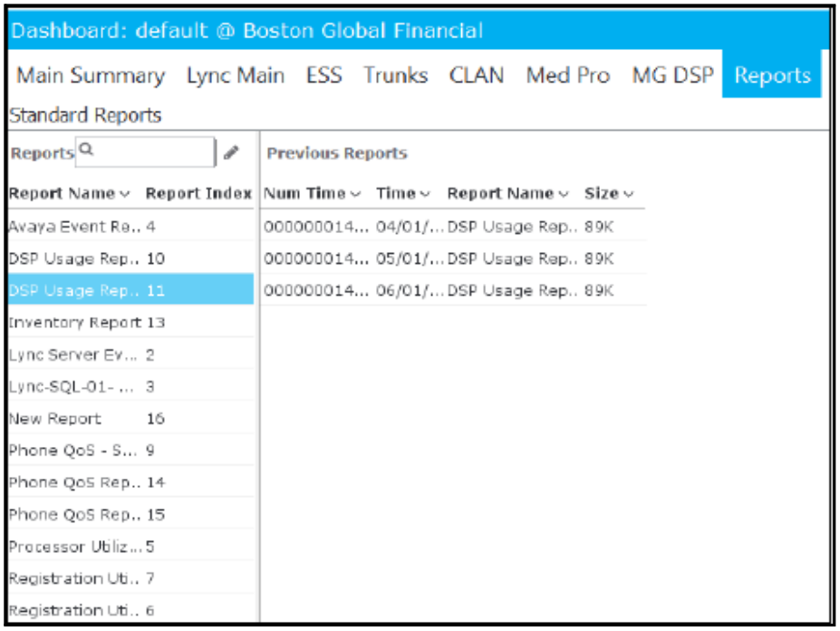Select the Lync-SQL-01- ... report row
The width and height of the screenshot is (840, 631).
[130, 386]
